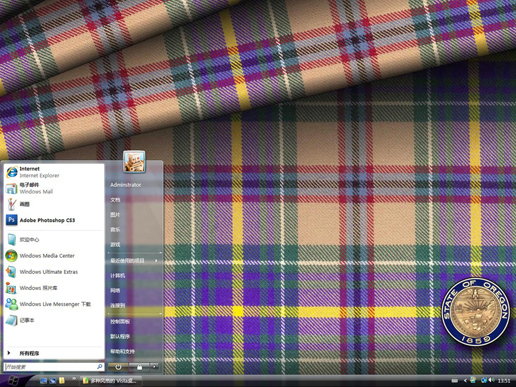Open the 欢迎中心 Welcome Center
Screen dimensions: 516x387
(54, 240)
